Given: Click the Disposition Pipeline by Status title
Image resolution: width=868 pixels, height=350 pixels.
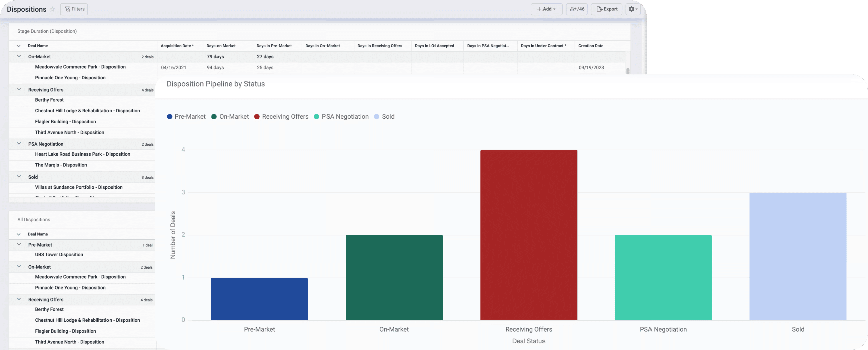Looking at the screenshot, I should (215, 84).
